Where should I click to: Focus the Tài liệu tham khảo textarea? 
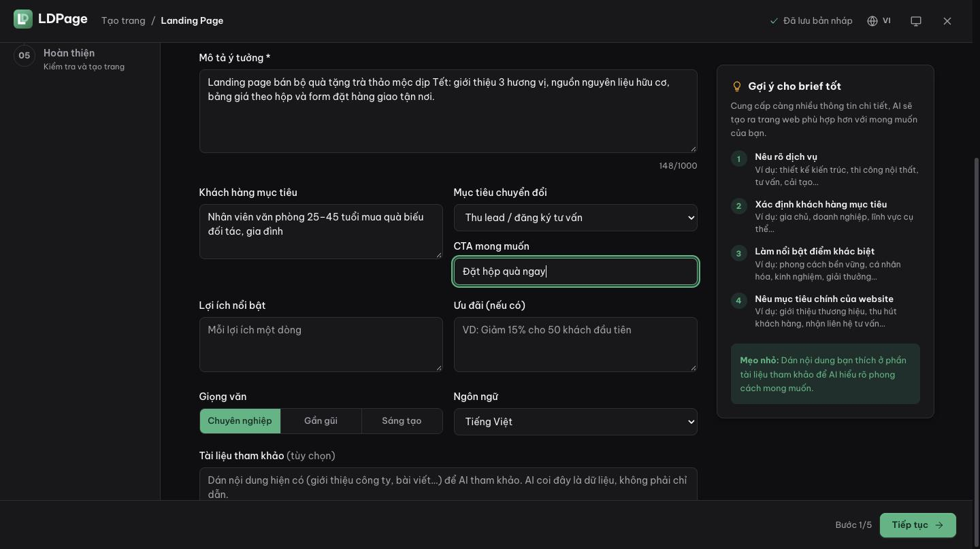(448, 484)
